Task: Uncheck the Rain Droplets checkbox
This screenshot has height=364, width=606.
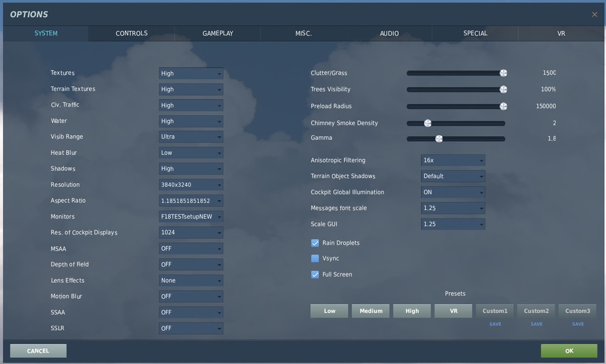Action: (315, 243)
